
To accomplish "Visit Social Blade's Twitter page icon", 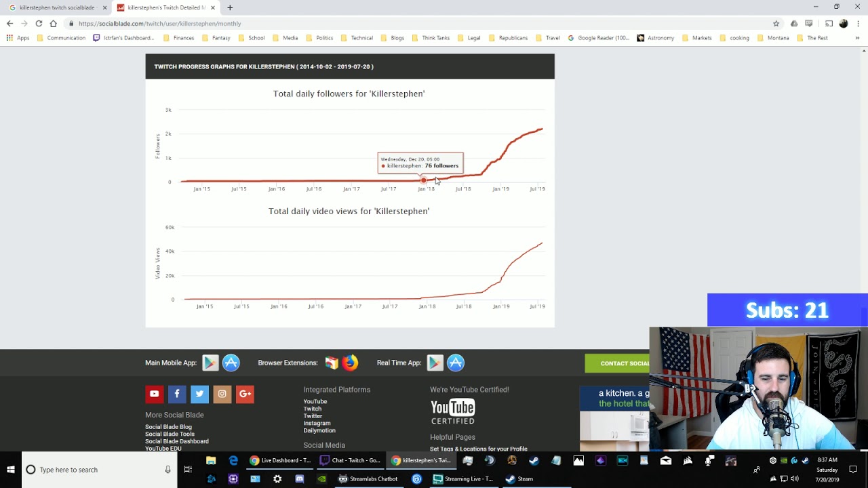I will (199, 394).
